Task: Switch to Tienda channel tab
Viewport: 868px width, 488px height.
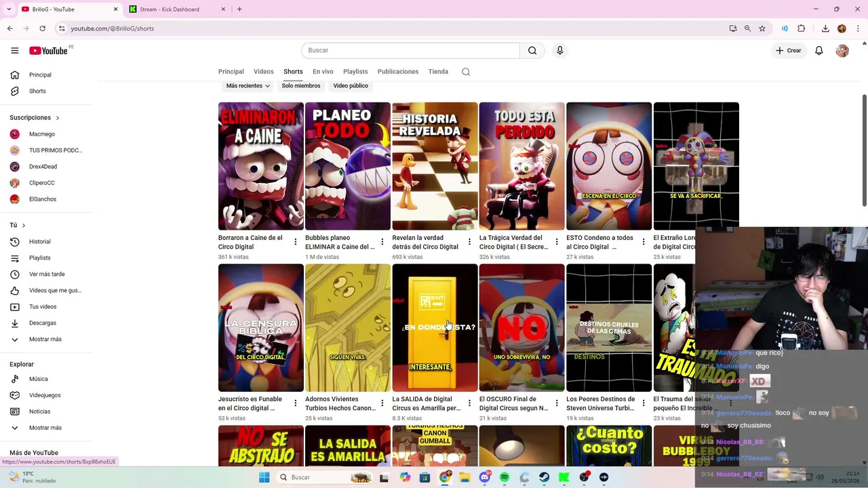Action: coord(438,72)
